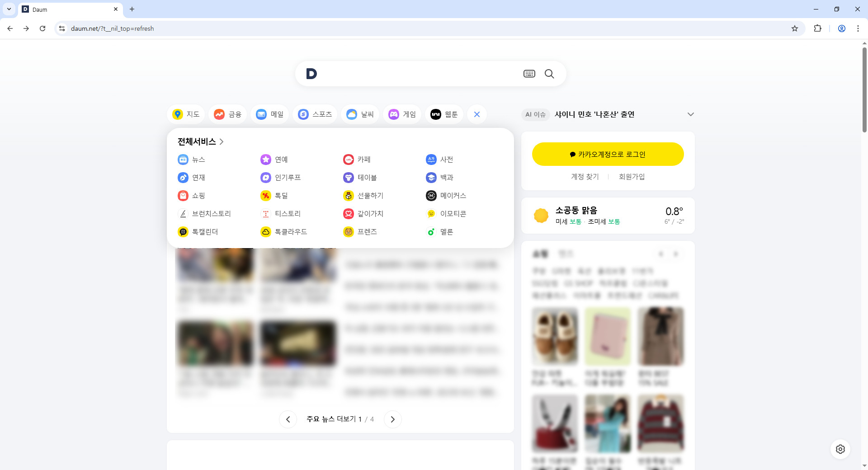Close the shortcuts bar with the X icon
The image size is (868, 470).
click(x=477, y=114)
